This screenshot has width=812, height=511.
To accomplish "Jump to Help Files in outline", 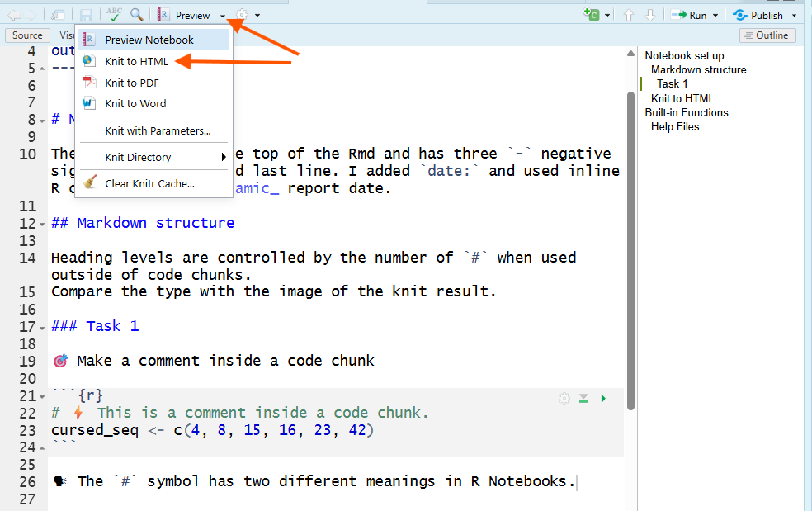I will (x=675, y=127).
